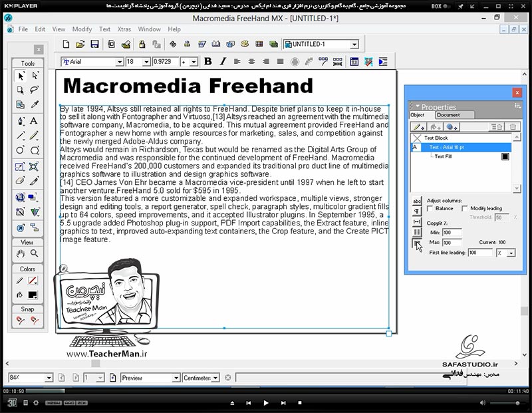
Task: Open the First line leading units dropdown
Action: pos(511,253)
